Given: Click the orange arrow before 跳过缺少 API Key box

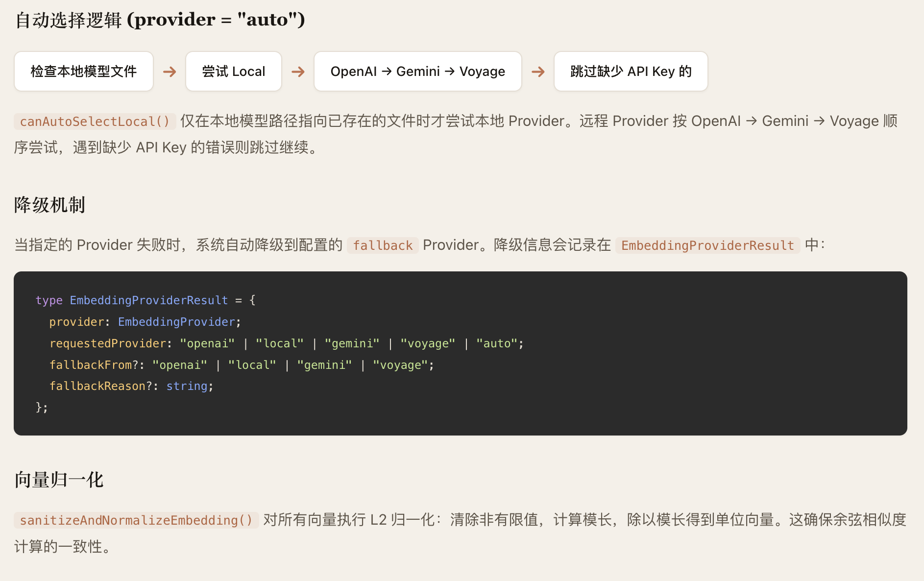Looking at the screenshot, I should [538, 72].
